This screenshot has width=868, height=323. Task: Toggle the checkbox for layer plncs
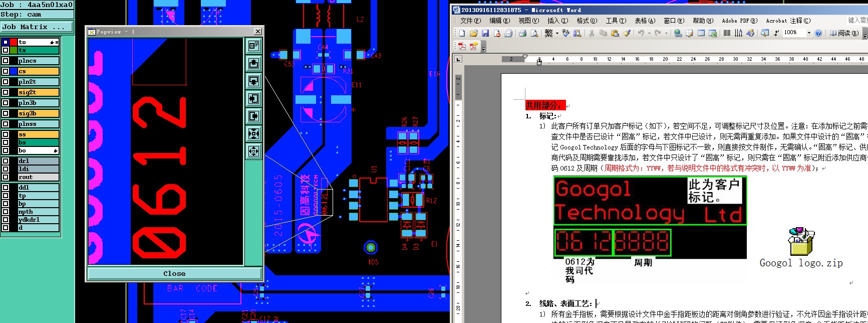6,61
